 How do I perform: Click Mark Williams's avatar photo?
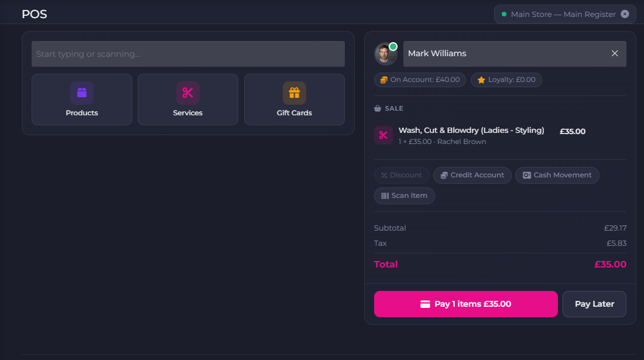[385, 53]
